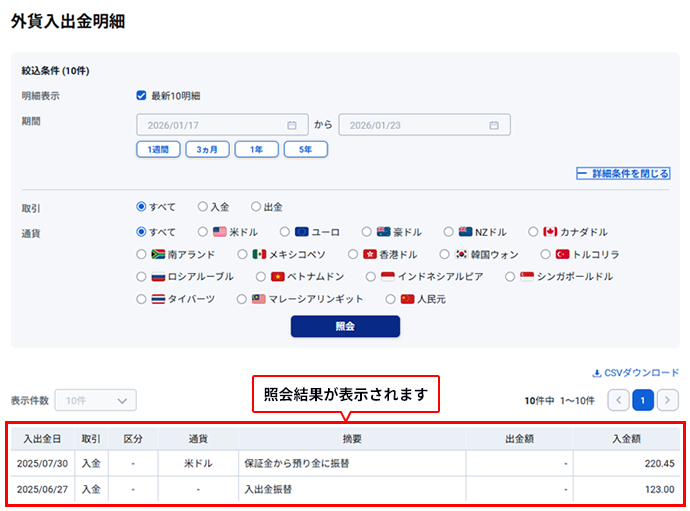Toggle the 最新10明細 checkbox
The image size is (690, 511).
[x=142, y=96]
